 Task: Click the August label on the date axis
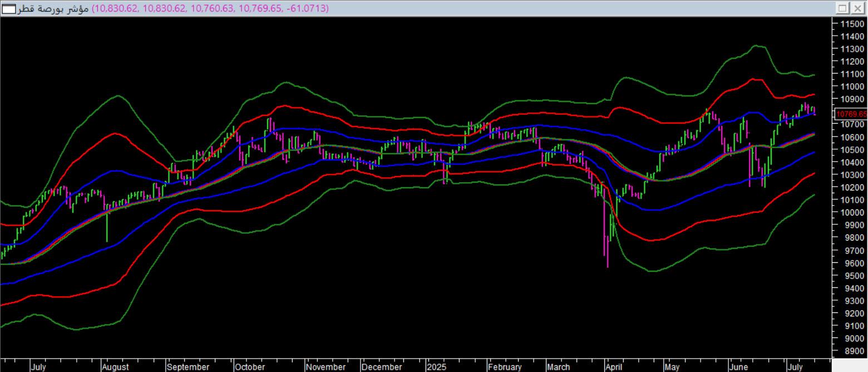(x=116, y=367)
